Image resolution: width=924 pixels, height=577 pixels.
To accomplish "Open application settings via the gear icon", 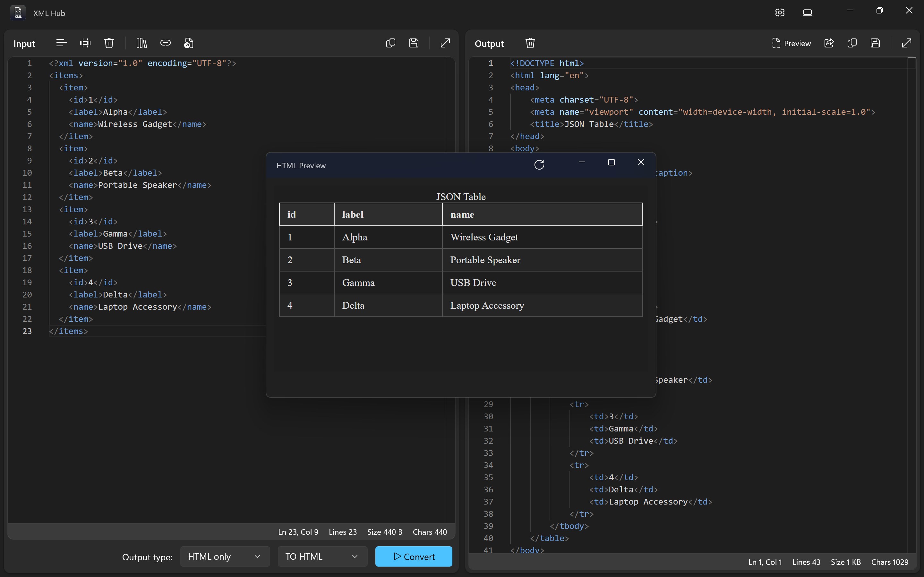I will coord(780,12).
